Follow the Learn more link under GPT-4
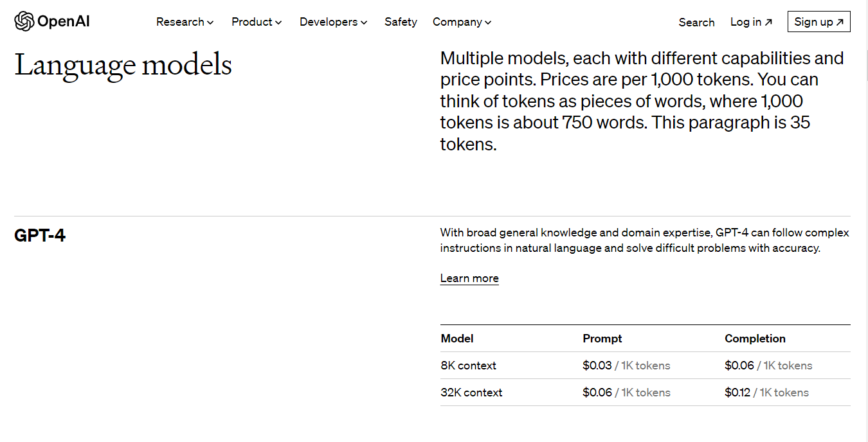The height and width of the screenshot is (442, 868). tap(469, 278)
